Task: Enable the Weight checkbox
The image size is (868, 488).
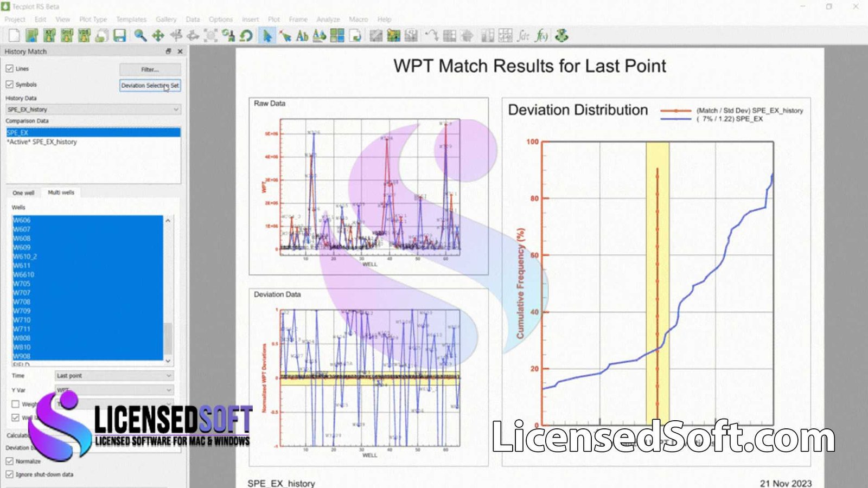Action: pos(15,404)
